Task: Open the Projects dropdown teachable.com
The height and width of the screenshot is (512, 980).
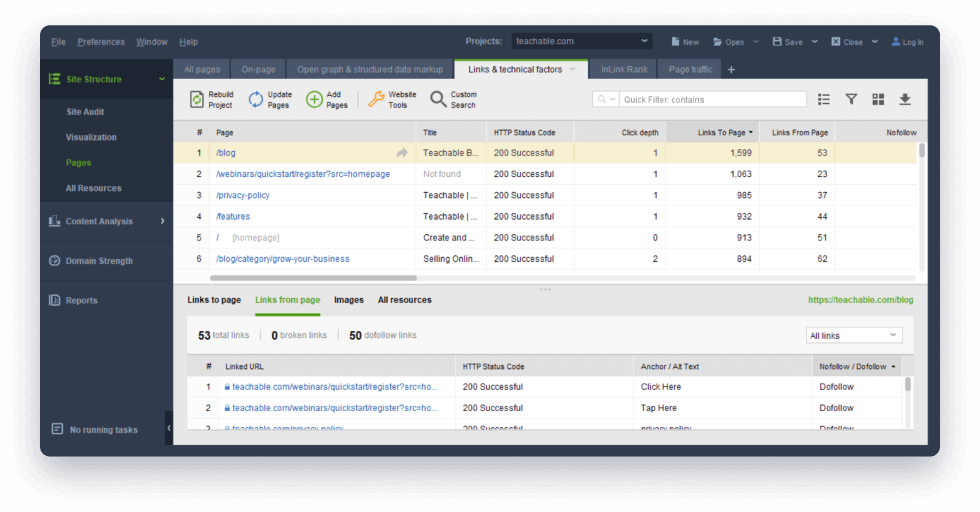Action: 582,41
